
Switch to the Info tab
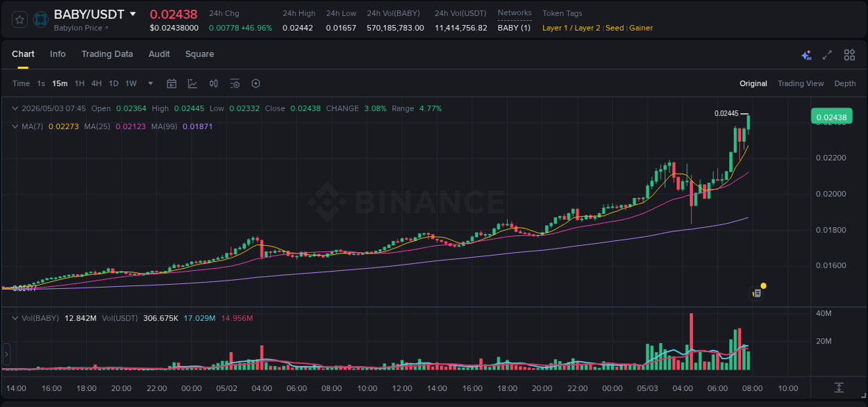click(58, 54)
